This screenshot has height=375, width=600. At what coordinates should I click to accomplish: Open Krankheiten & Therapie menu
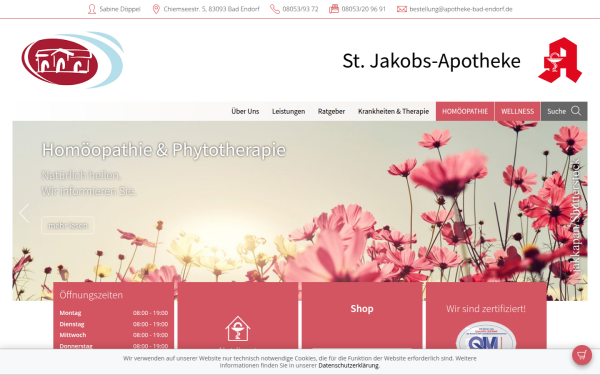393,111
